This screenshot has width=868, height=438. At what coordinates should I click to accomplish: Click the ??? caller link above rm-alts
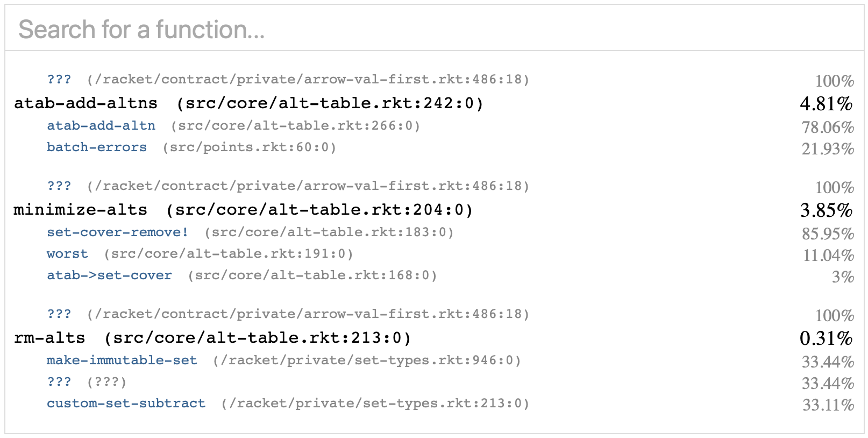pyautogui.click(x=59, y=314)
